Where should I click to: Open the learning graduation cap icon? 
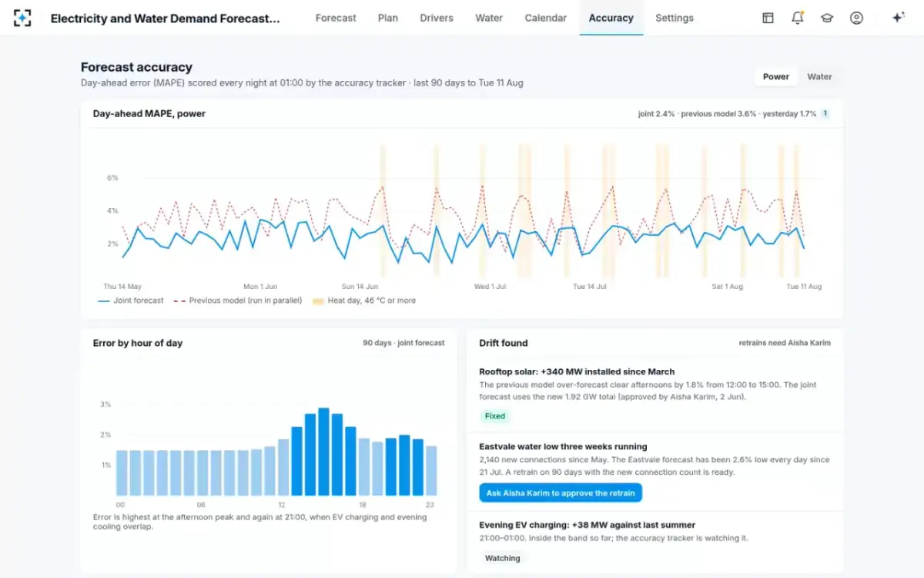point(827,18)
